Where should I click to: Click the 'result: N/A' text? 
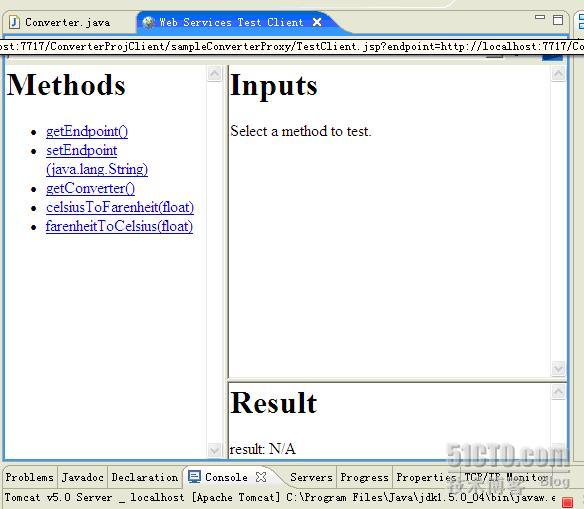(263, 449)
